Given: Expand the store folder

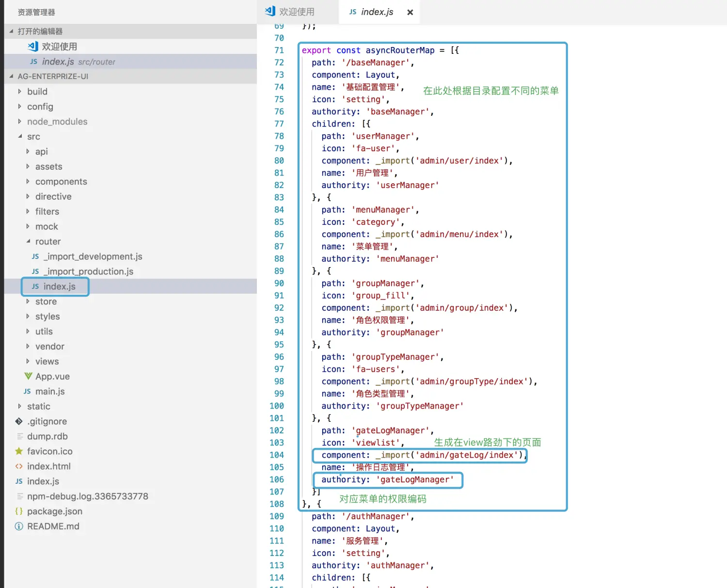Looking at the screenshot, I should [28, 301].
